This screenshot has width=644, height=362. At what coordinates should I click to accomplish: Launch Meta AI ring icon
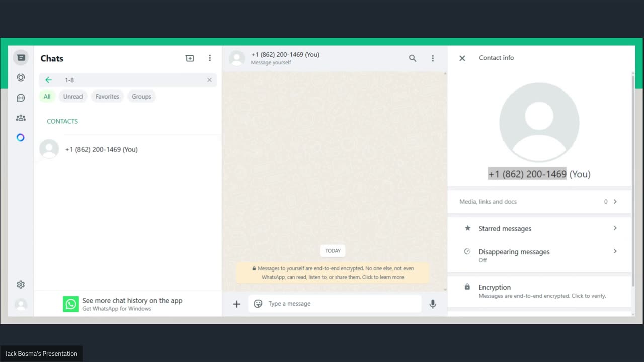pos(21,137)
